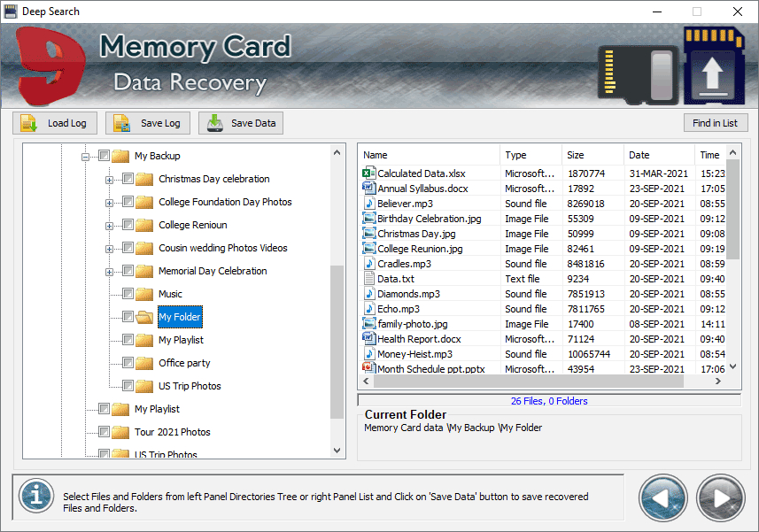Viewport: 759px width, 532px height.
Task: Click the file list horizontal scrollbar thumb
Action: tap(529, 382)
